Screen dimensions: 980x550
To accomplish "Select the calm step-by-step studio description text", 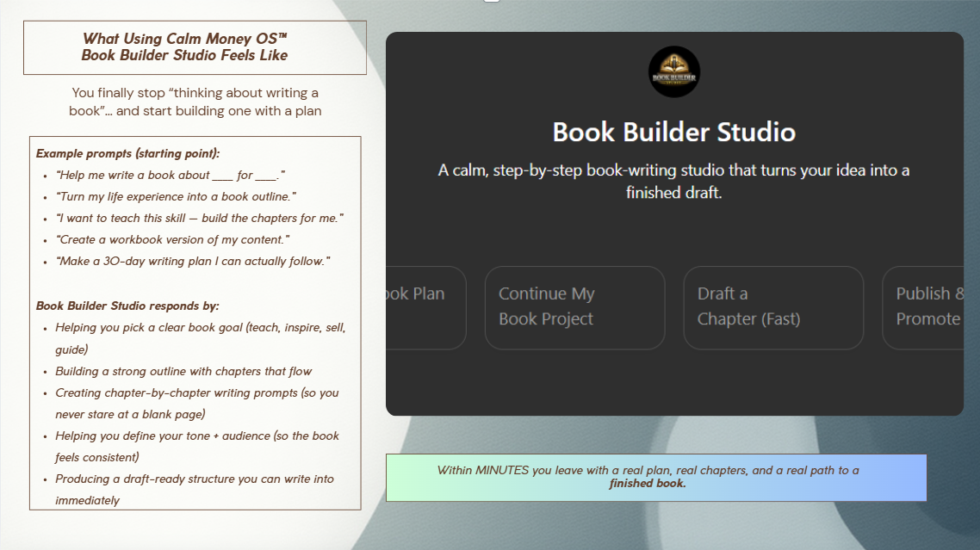I will 673,182.
